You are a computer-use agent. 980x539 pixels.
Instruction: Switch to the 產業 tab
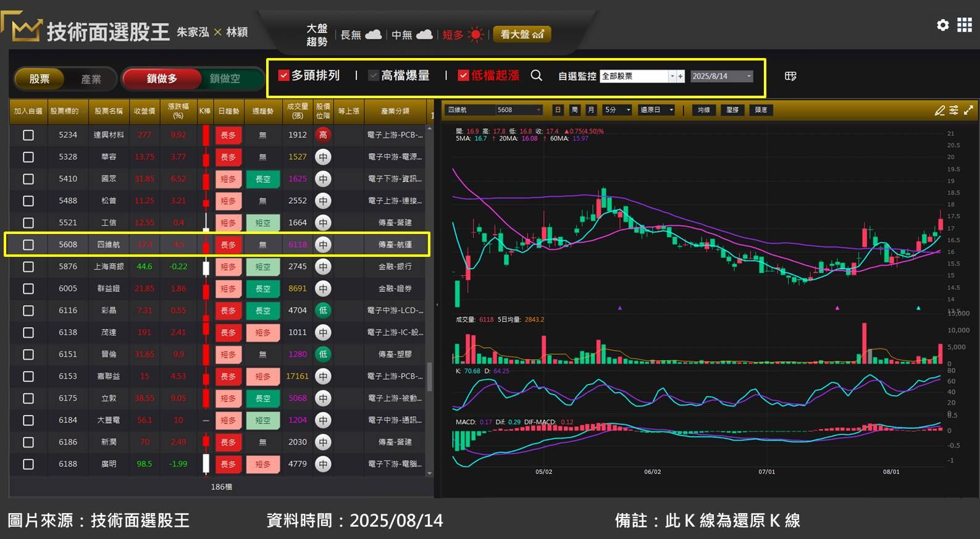click(x=91, y=79)
